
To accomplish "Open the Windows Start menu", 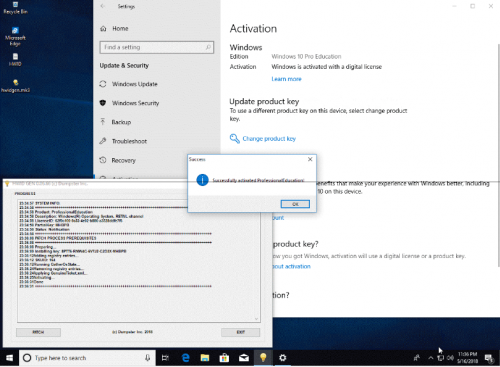I will (x=9, y=358).
